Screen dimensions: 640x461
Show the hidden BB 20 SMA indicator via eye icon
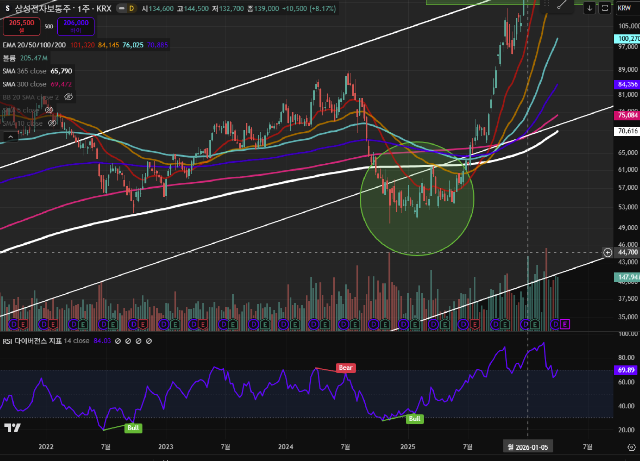tap(69, 97)
